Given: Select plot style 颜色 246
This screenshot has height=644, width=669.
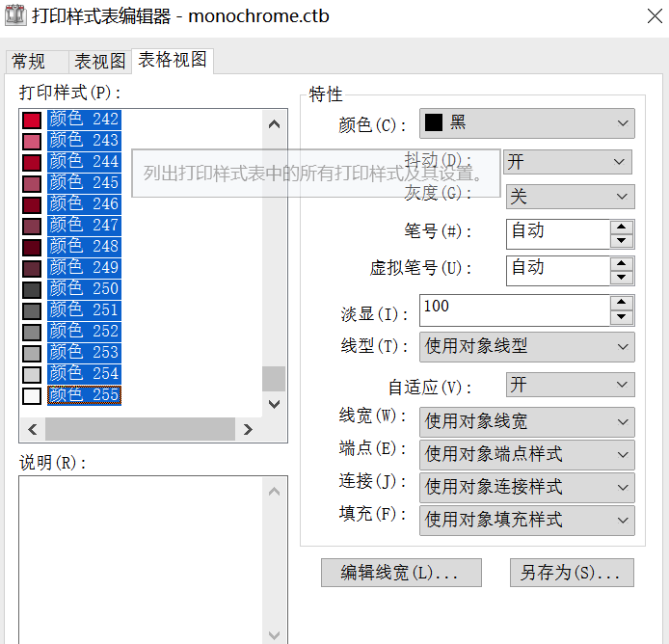Looking at the screenshot, I should [x=84, y=204].
